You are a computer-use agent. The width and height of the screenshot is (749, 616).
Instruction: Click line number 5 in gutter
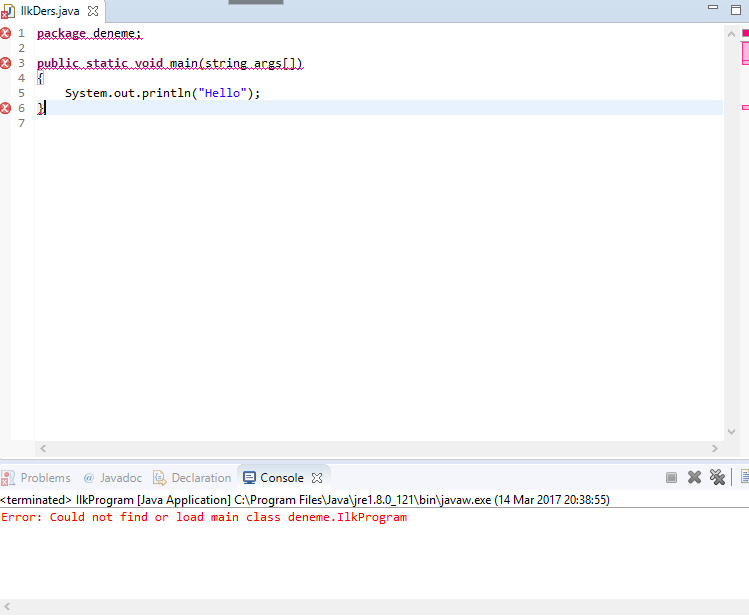21,93
